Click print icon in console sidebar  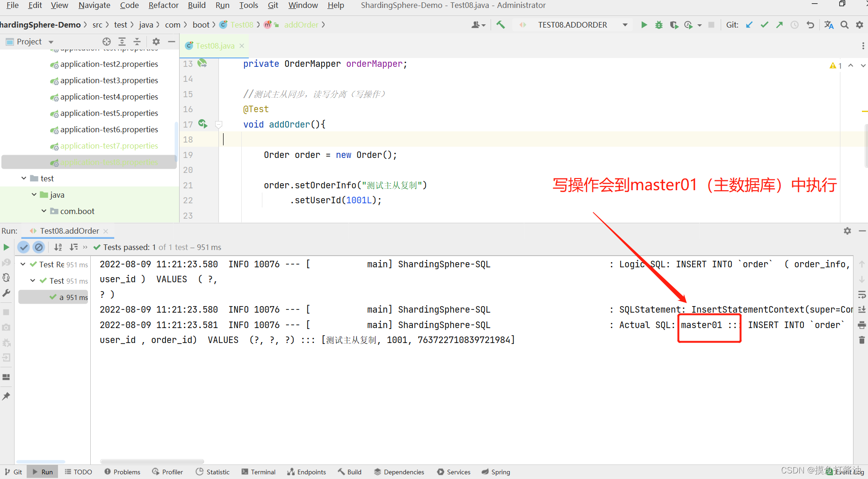[x=862, y=325]
